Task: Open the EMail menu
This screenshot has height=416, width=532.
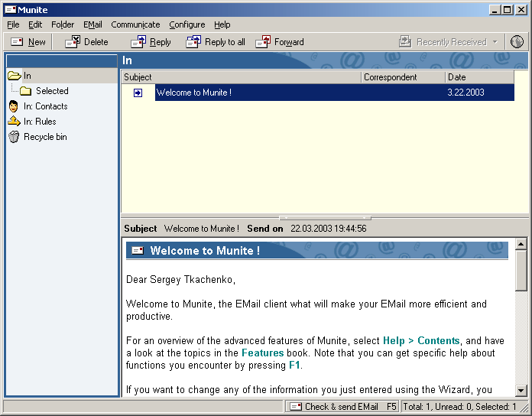Action: click(92, 24)
